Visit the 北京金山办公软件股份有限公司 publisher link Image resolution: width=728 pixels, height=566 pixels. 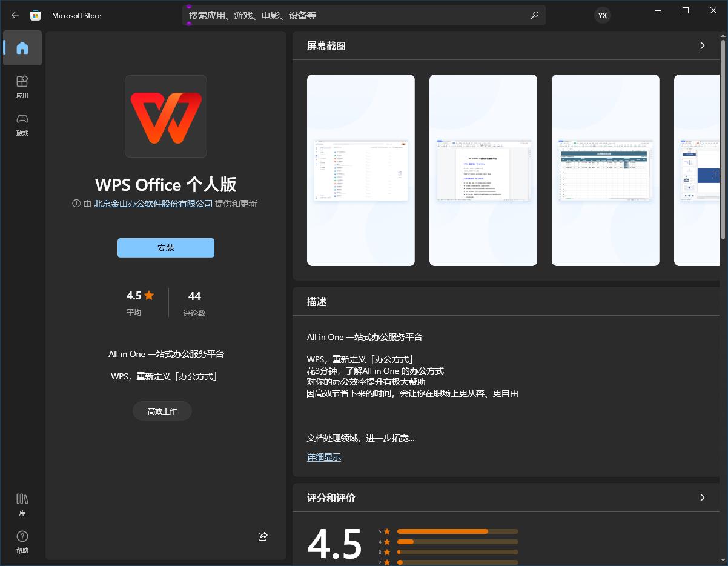coord(153,204)
